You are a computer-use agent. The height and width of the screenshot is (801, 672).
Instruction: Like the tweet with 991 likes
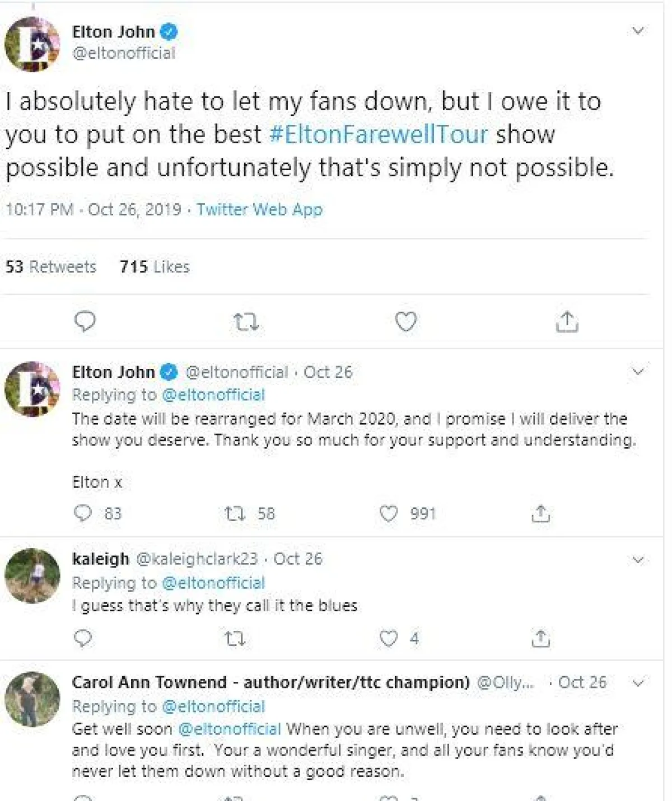coord(389,513)
